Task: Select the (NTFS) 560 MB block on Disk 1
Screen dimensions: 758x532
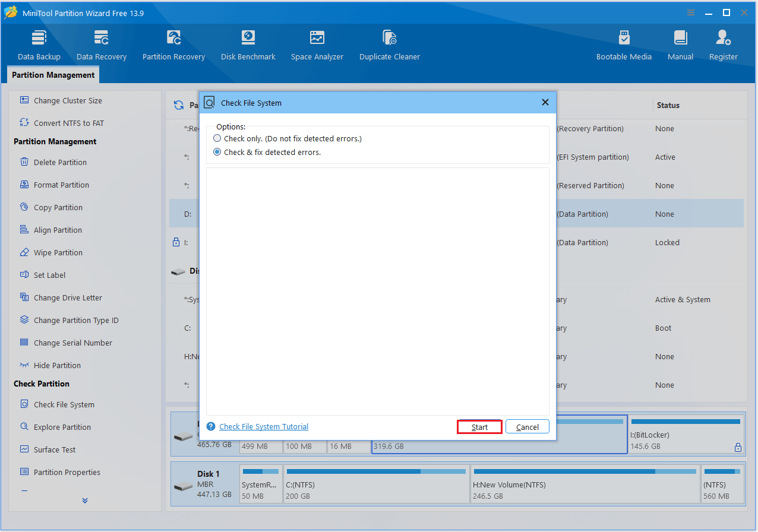Action: (x=722, y=484)
